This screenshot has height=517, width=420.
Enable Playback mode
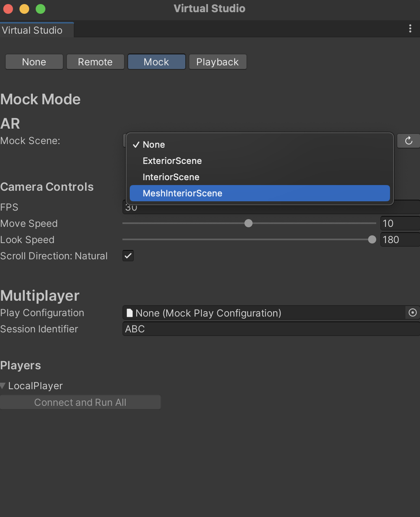tap(218, 62)
